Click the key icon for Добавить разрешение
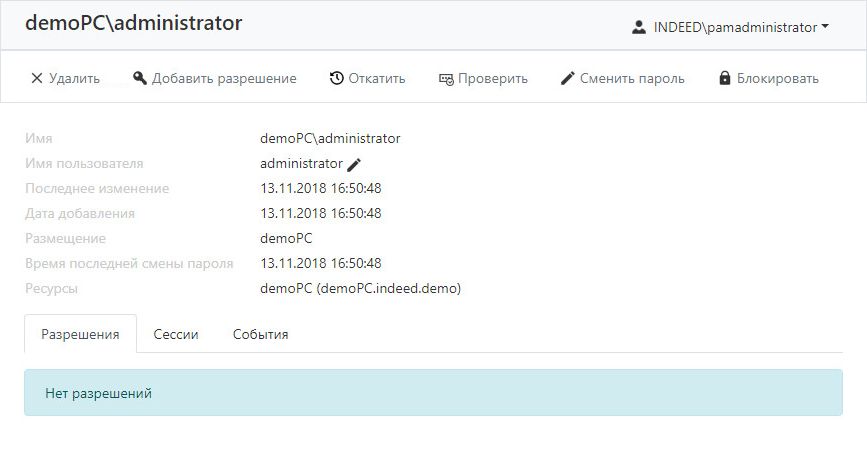Viewport: 867px width, 454px height. [140, 79]
